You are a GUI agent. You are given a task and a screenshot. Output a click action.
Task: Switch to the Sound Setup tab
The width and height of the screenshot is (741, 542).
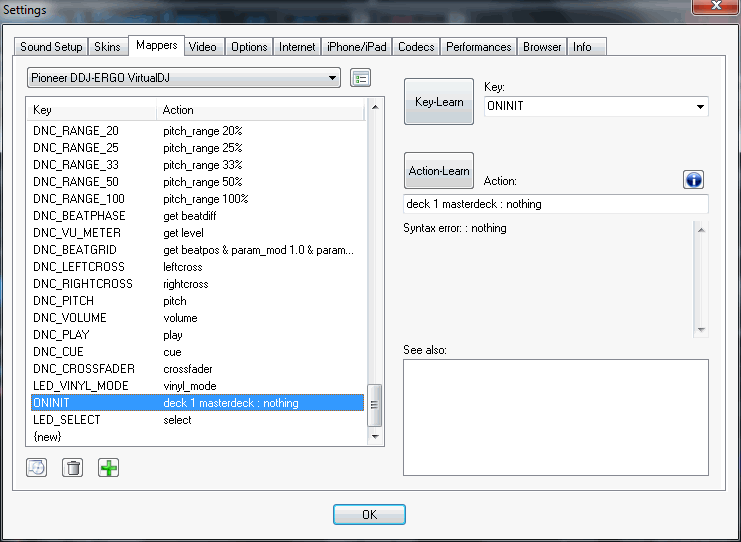click(51, 46)
